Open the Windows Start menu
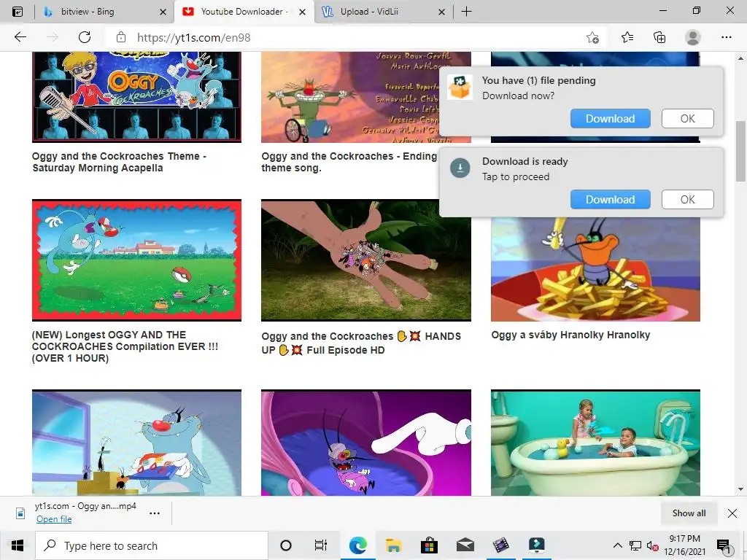 [x=18, y=545]
